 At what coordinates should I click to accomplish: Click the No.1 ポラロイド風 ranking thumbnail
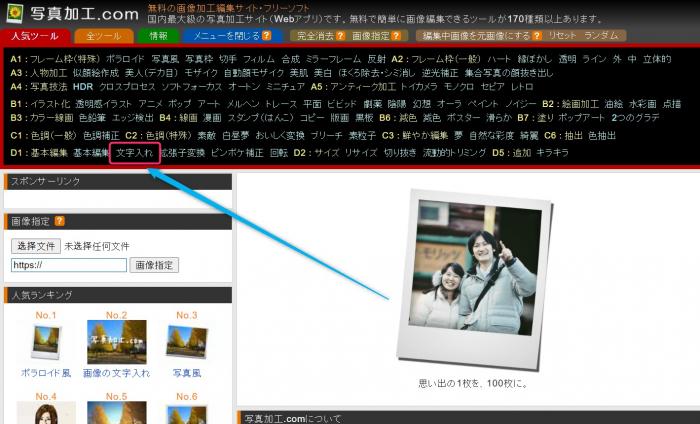click(46, 342)
